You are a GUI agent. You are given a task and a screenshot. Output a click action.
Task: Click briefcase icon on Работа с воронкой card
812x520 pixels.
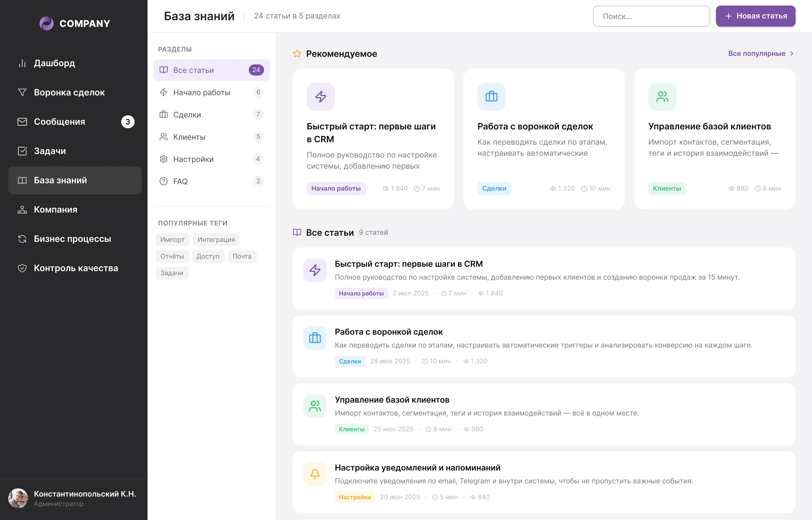[491, 97]
